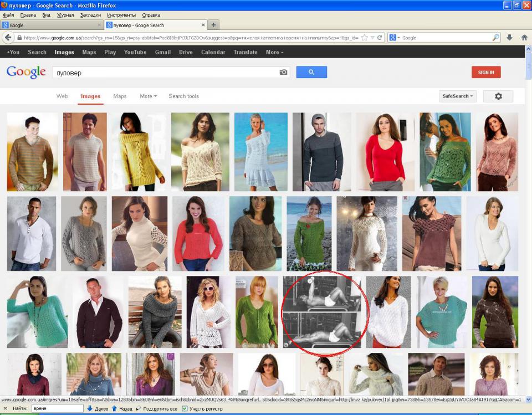The width and height of the screenshot is (532, 415).
Task: Reload the page with the refresh icon
Action: tap(380, 38)
